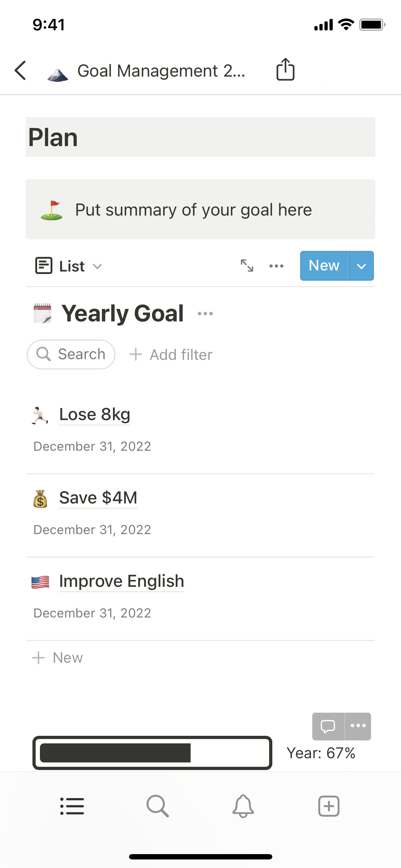Open the Save $4M goal page
This screenshot has height=868, width=401.
pos(98,498)
